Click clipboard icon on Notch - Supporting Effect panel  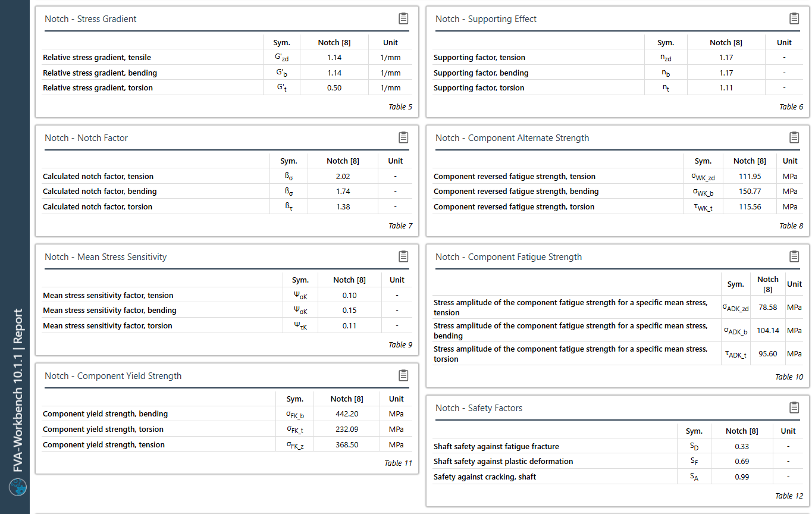click(x=794, y=18)
